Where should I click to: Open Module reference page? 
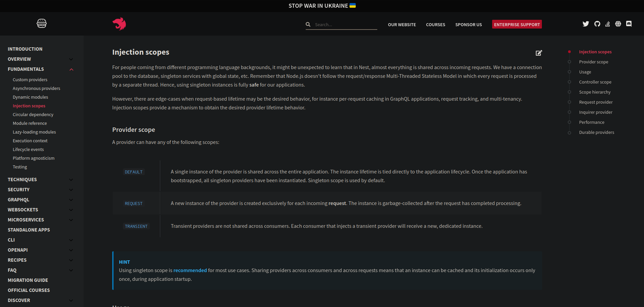30,123
